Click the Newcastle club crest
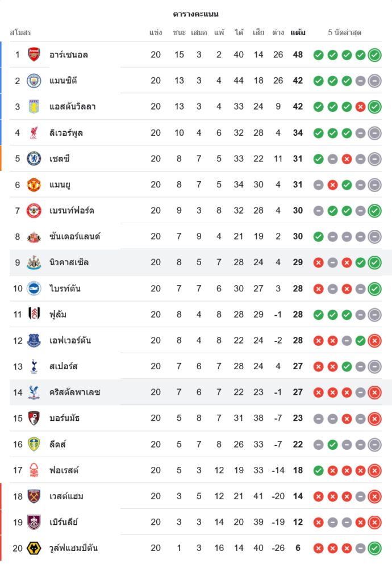This screenshot has height=568, width=392. (34, 262)
